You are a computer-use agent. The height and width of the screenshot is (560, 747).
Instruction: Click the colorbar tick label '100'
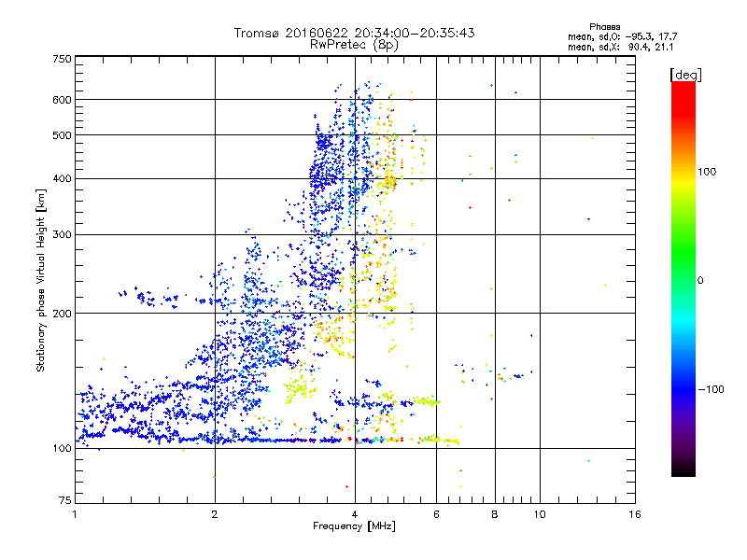pos(707,172)
